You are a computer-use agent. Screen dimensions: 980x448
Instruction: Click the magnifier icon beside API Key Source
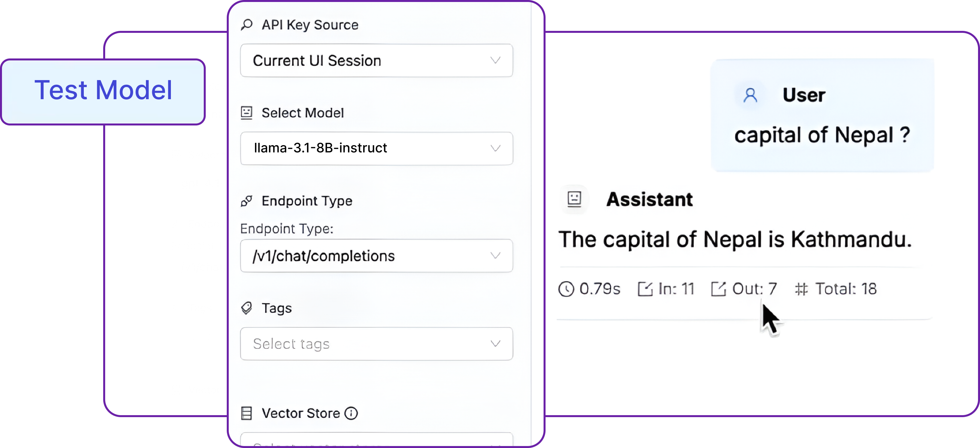[246, 24]
